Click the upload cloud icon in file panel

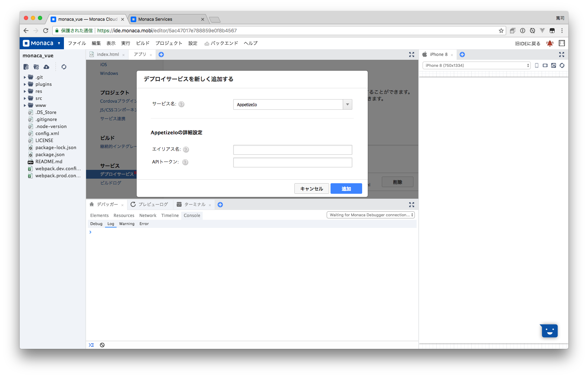(46, 67)
